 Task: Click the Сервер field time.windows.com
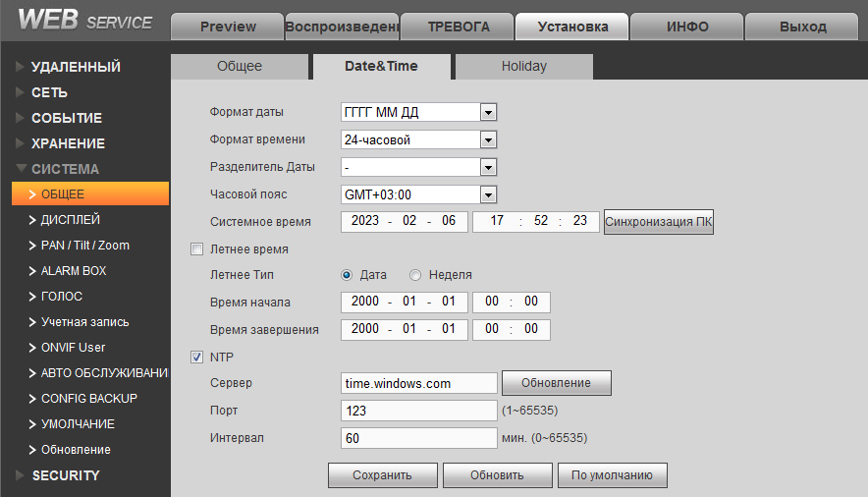coord(418,383)
